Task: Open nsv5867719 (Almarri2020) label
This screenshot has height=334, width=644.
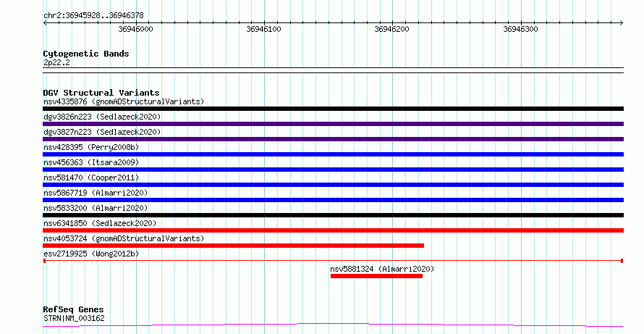Action: point(96,193)
